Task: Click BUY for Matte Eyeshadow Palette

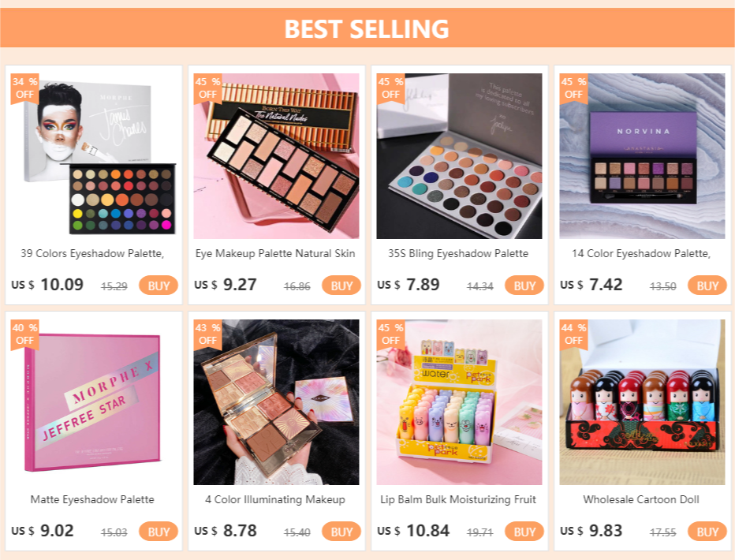Action: [x=159, y=532]
